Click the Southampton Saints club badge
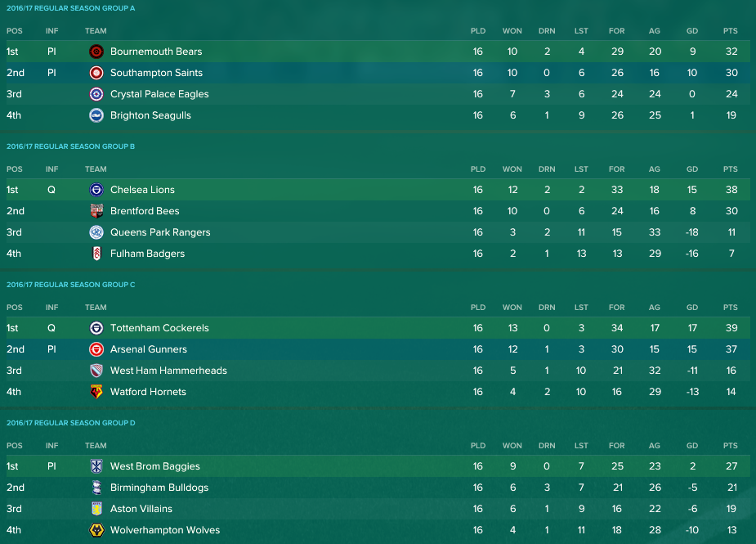The image size is (756, 544). [96, 73]
